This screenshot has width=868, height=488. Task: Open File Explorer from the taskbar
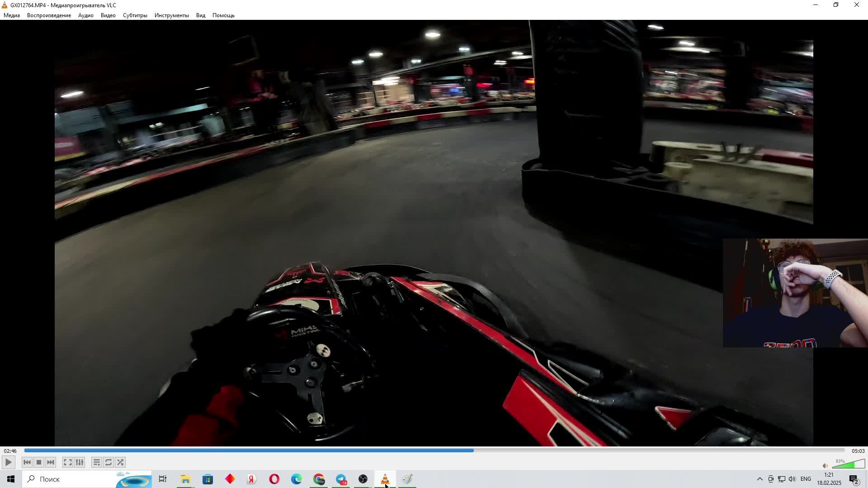point(185,479)
